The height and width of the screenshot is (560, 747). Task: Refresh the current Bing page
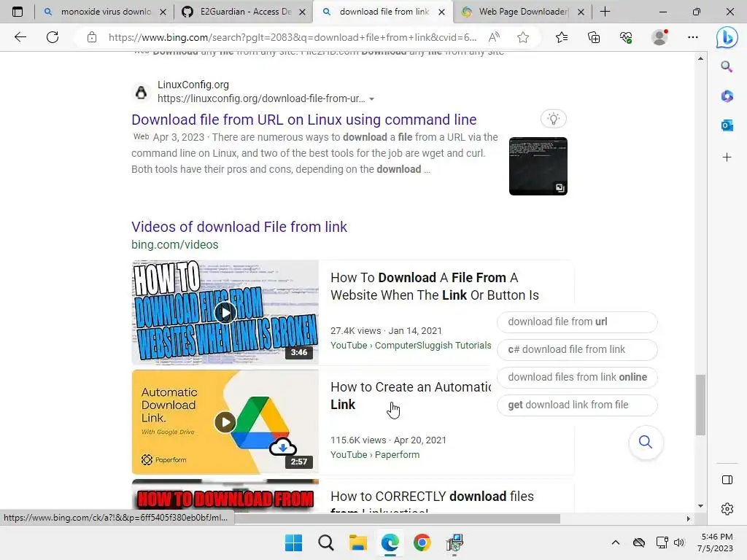[53, 37]
